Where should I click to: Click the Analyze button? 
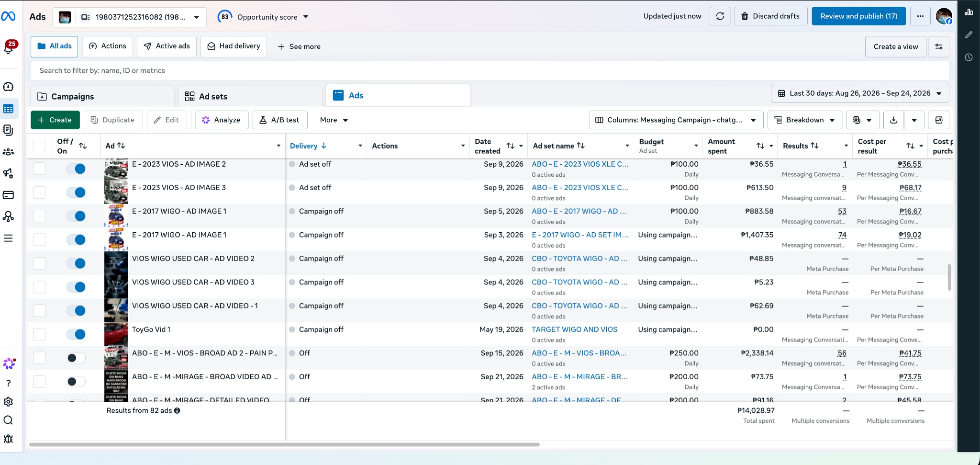pos(222,120)
